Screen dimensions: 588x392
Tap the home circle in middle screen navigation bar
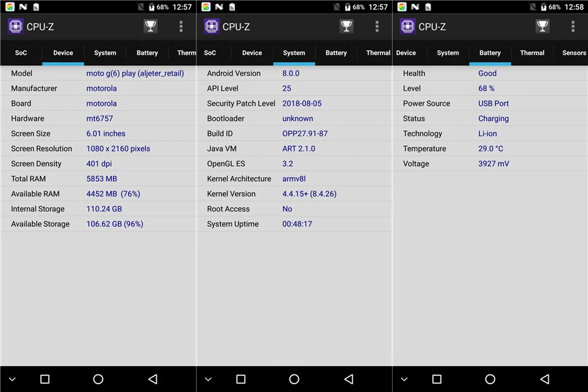[295, 379]
